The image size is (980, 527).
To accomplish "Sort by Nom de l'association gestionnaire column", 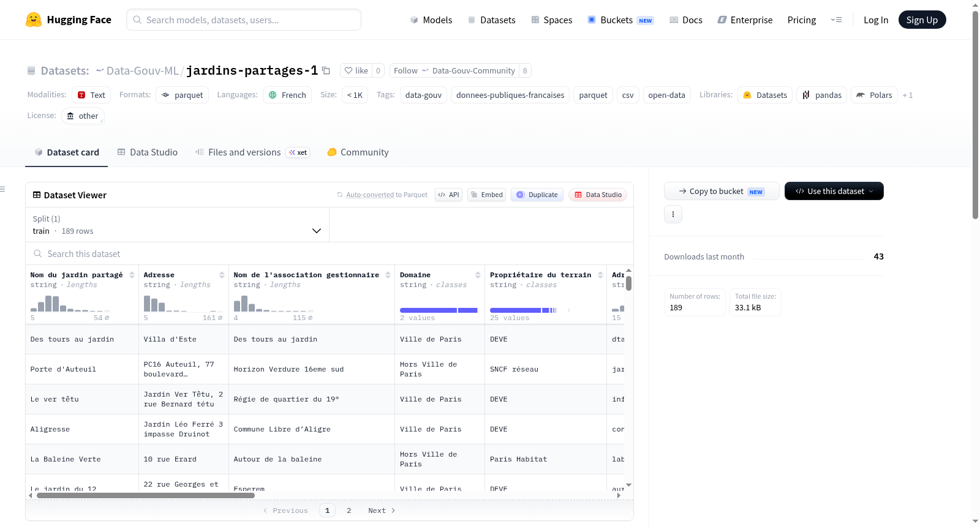I will pos(388,275).
